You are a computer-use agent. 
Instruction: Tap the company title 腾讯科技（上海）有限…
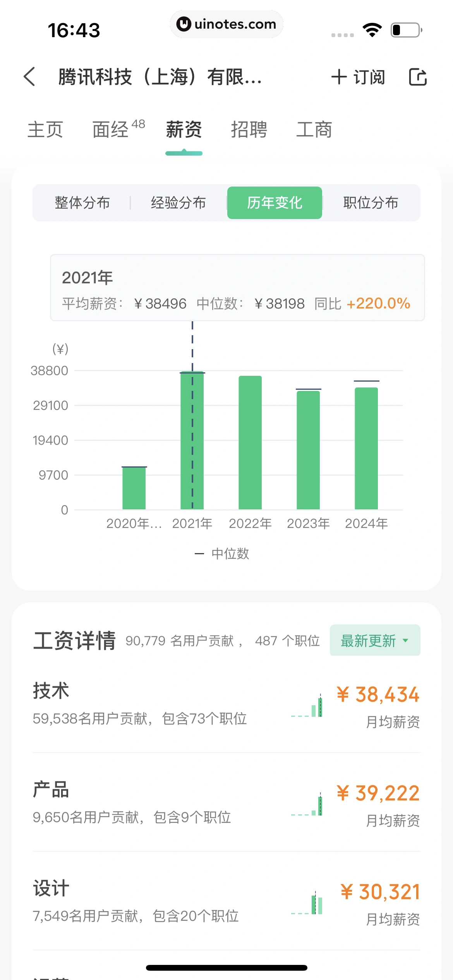click(160, 77)
